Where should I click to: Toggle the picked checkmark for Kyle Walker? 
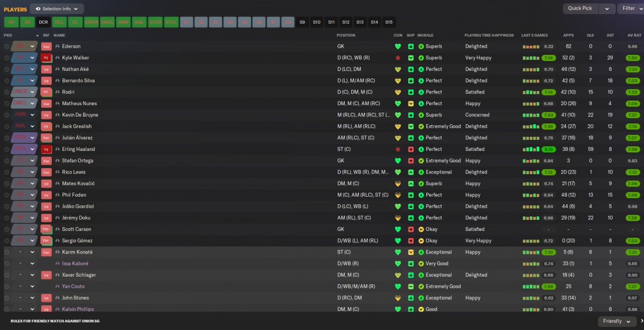pyautogui.click(x=7, y=58)
